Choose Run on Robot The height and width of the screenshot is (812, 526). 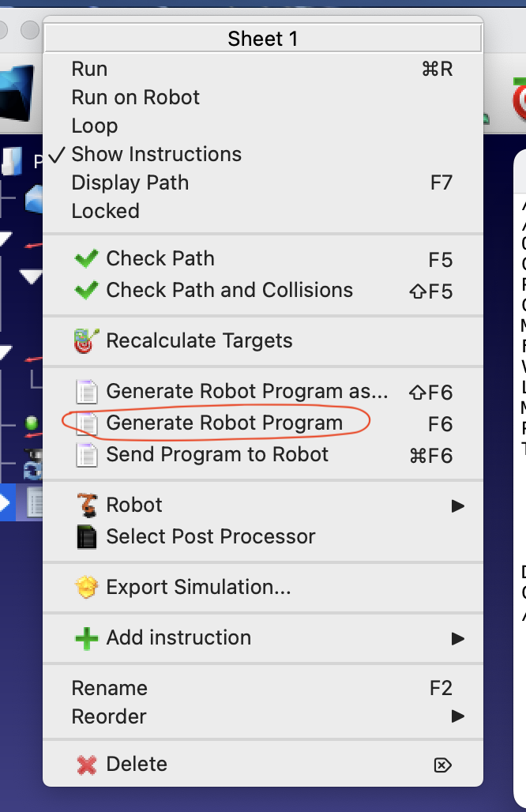(136, 97)
